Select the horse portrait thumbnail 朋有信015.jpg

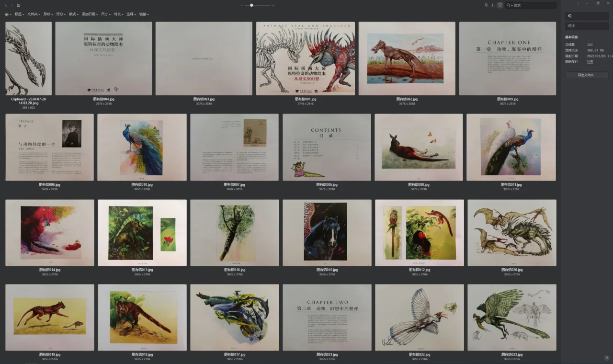327,233
